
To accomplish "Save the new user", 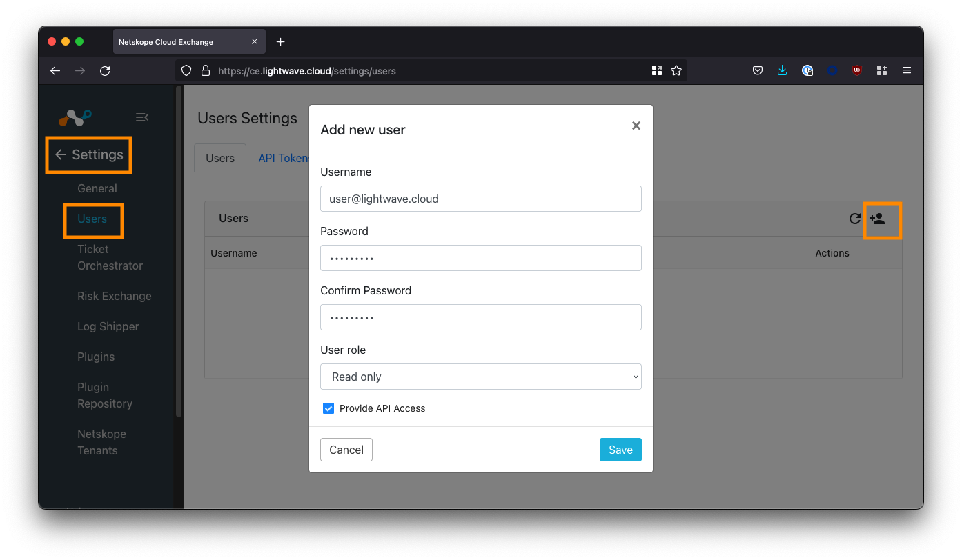I will [620, 450].
